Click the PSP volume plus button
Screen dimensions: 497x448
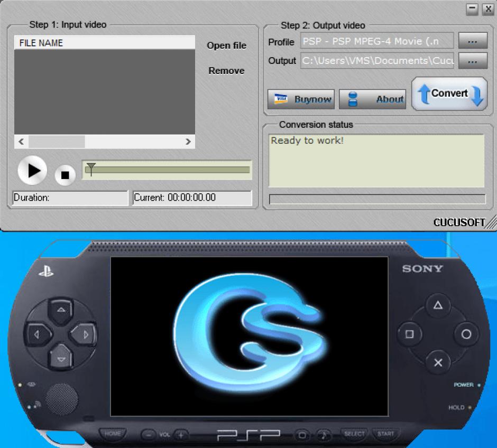click(x=181, y=435)
